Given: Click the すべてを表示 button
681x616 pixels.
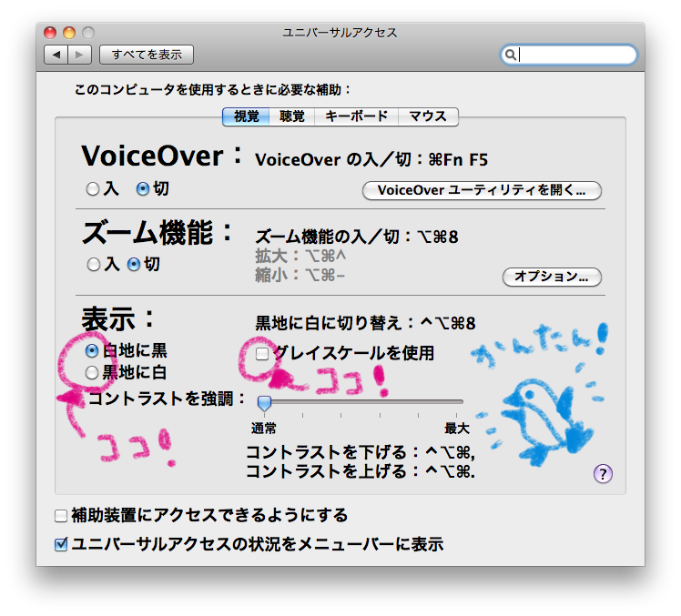Looking at the screenshot, I should [x=147, y=55].
